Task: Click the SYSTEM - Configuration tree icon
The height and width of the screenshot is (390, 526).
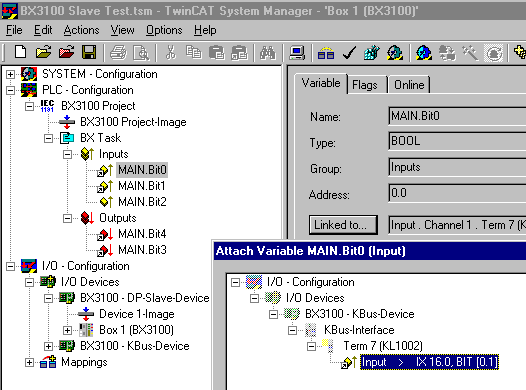Action: pos(29,74)
